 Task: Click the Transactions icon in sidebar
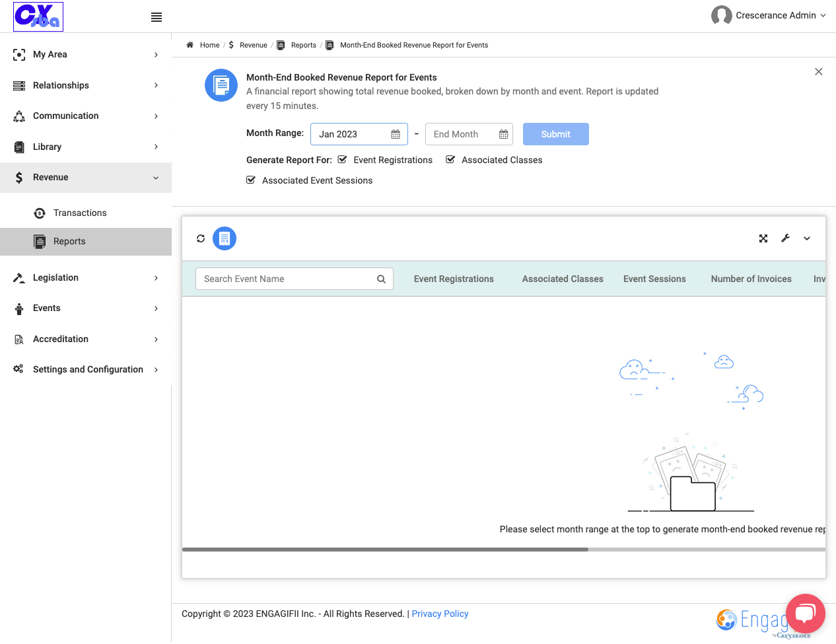[40, 213]
